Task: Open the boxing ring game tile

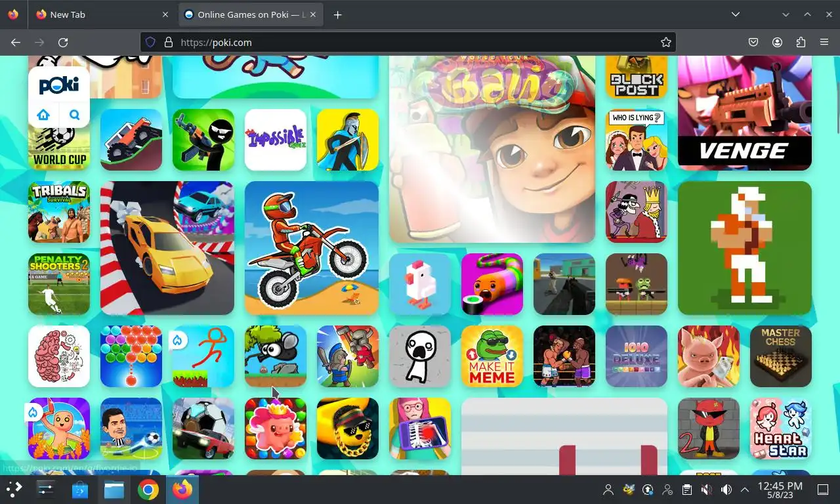Action: click(x=564, y=356)
